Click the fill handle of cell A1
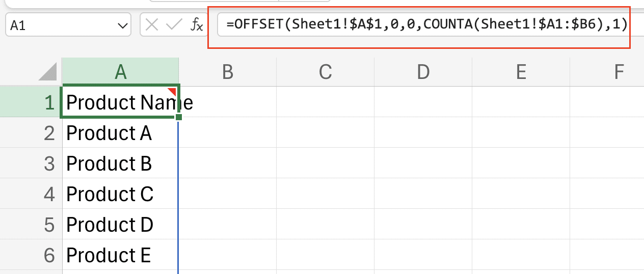The width and height of the screenshot is (644, 274). [x=178, y=118]
